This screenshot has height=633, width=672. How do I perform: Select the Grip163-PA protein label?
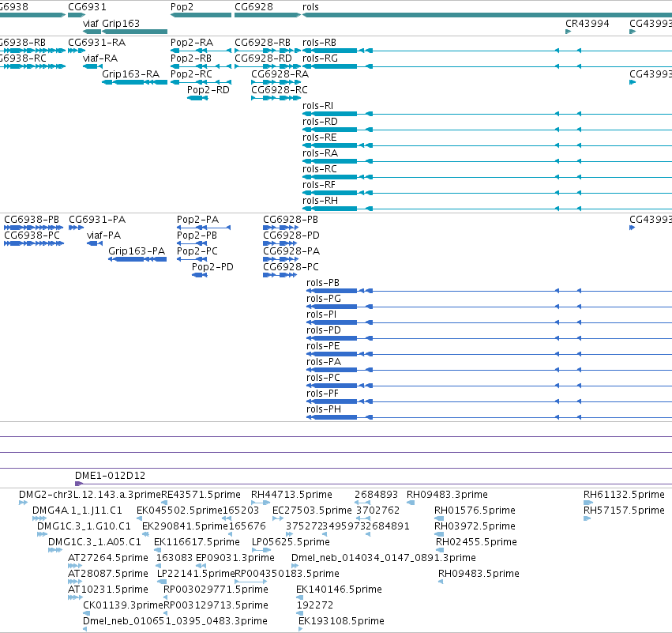point(137,251)
